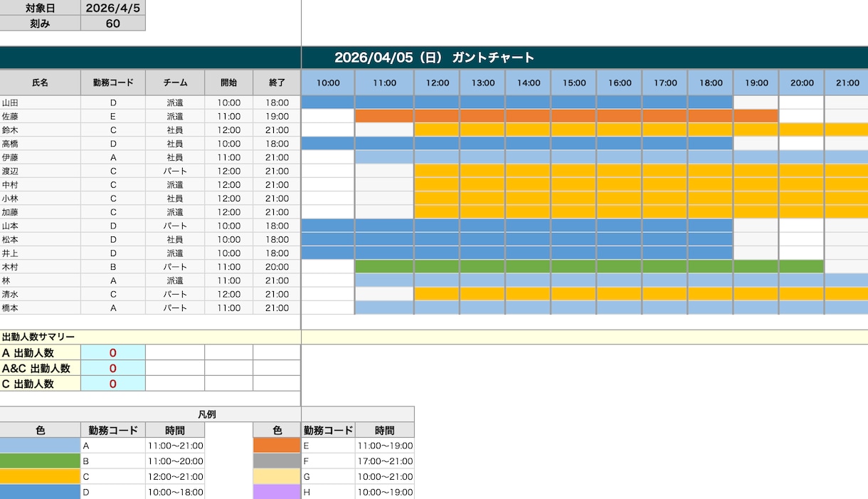Click the 対象日 label cell
The width and height of the screenshot is (868, 499).
(41, 9)
